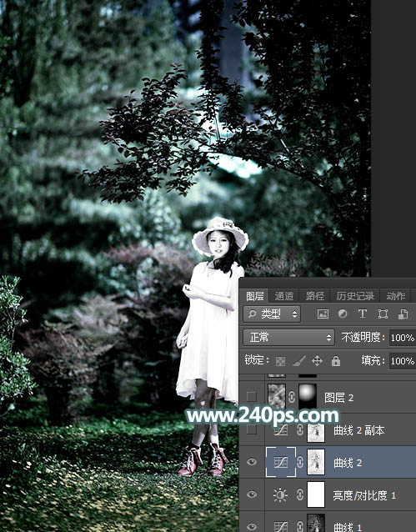Filter layers by pixel image icon

(x=323, y=314)
